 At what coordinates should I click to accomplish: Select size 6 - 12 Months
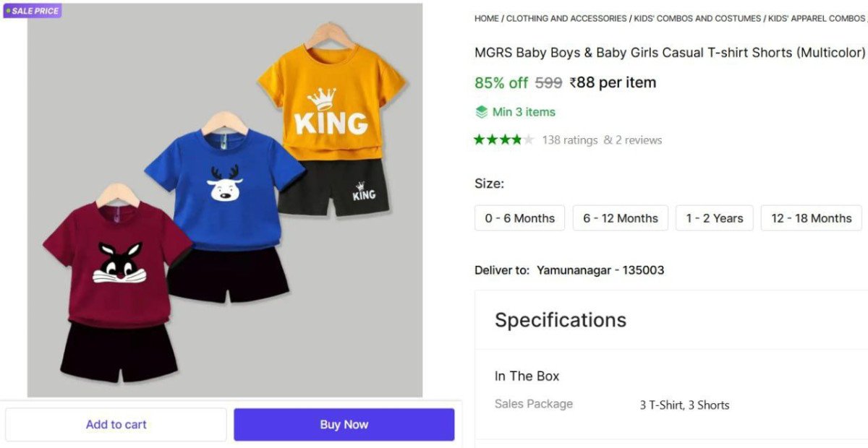621,218
